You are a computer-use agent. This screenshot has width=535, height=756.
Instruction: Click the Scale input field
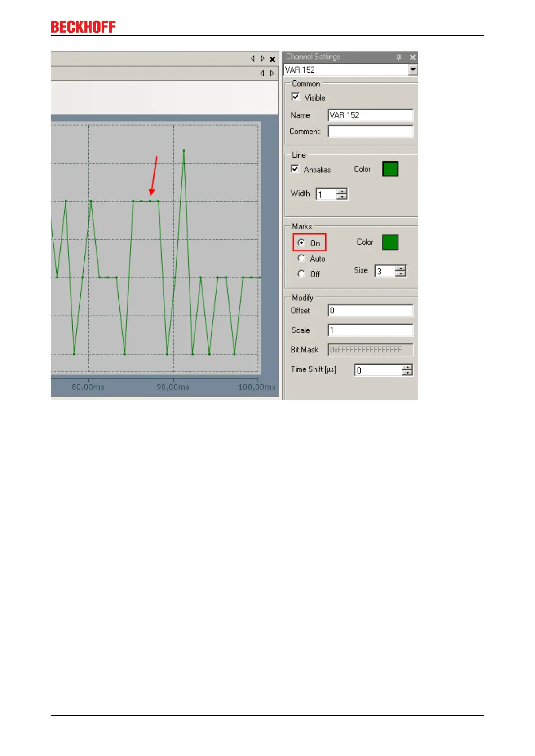pos(371,330)
